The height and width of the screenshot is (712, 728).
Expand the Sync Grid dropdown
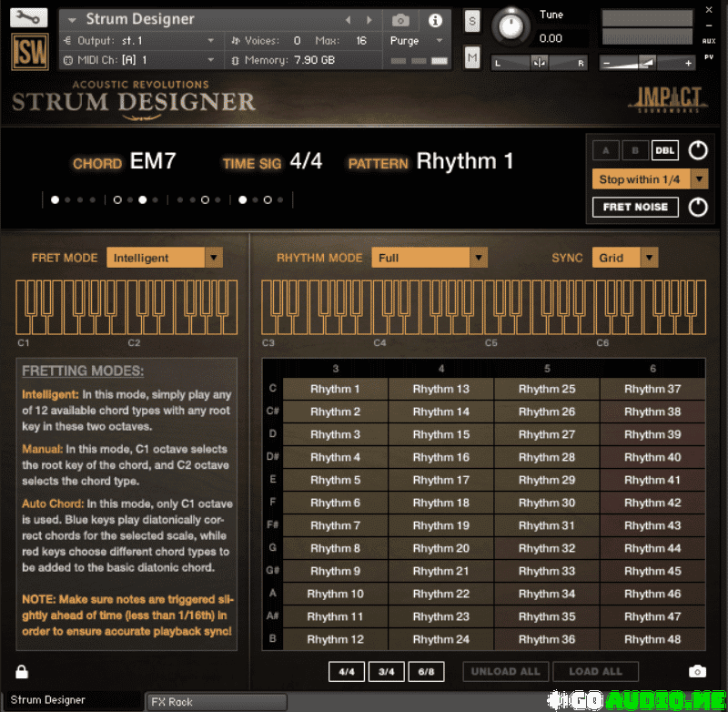(649, 258)
